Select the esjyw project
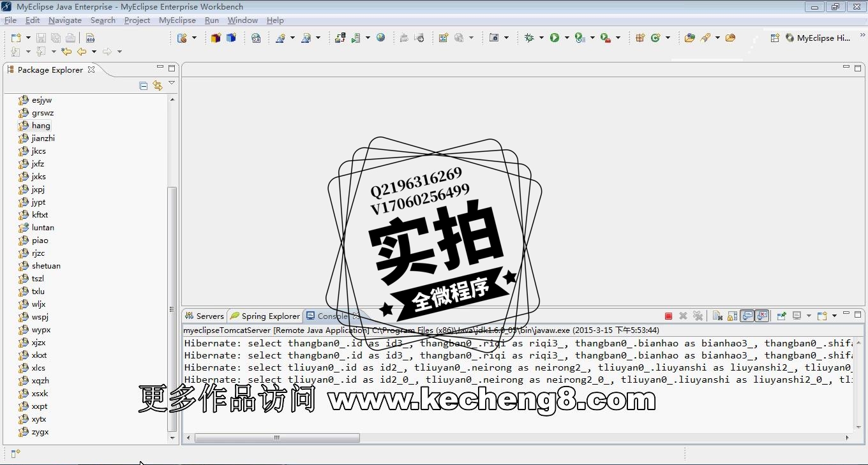Image resolution: width=868 pixels, height=465 pixels. [x=35, y=100]
